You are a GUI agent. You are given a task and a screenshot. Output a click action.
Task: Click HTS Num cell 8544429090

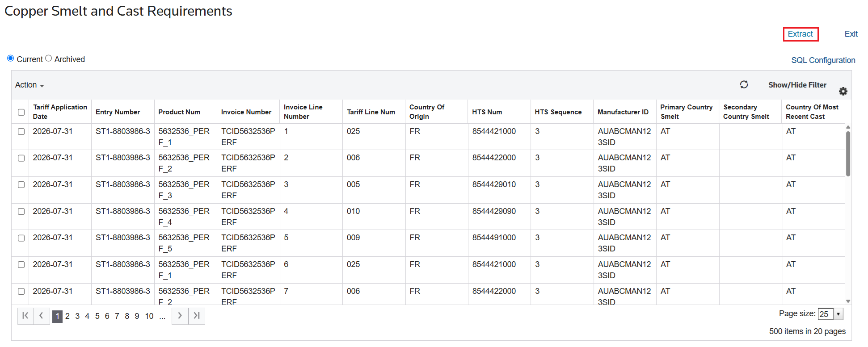[x=494, y=211]
